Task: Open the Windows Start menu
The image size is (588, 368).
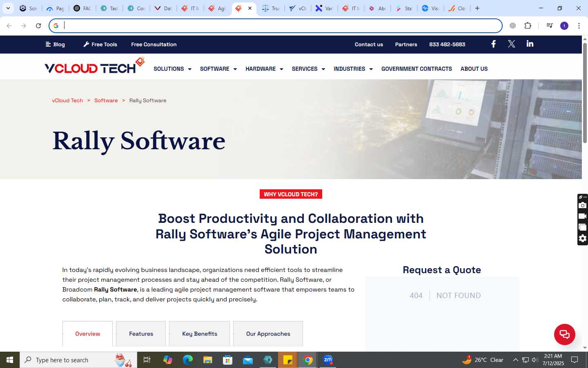Action: [10, 360]
